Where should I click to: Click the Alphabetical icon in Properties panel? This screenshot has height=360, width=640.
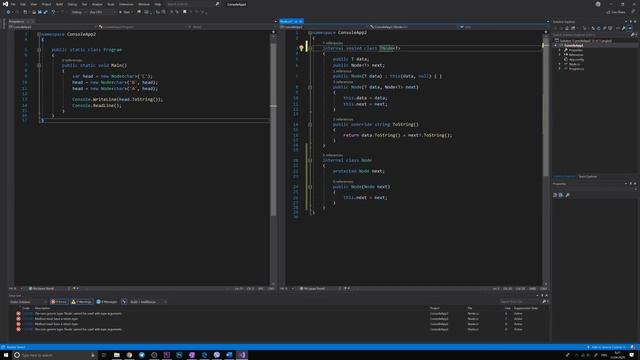pyautogui.click(x=561, y=195)
